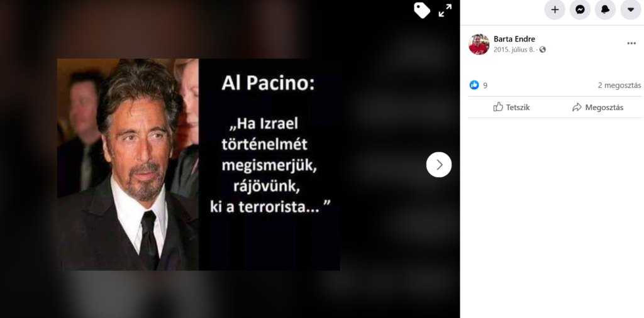Click the Al Pacino quote photo
Screen dimensions: 644x318
tap(198, 165)
